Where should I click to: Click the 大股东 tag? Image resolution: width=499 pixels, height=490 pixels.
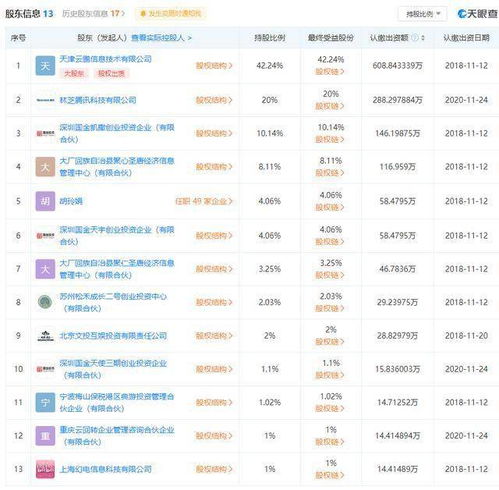[x=74, y=73]
